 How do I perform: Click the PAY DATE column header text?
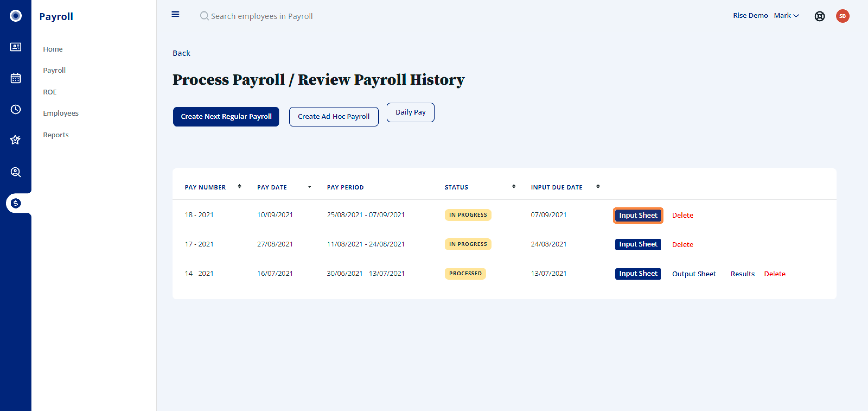point(272,187)
